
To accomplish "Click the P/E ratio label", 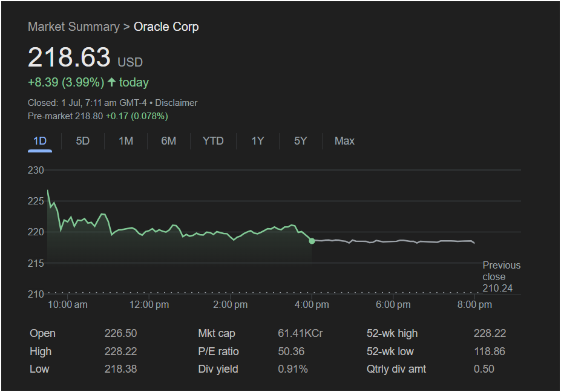I will tap(218, 351).
